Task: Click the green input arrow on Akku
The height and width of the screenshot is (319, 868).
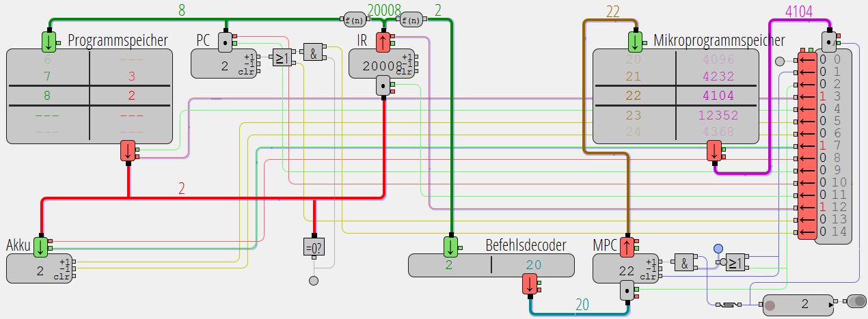Action: coord(42,246)
